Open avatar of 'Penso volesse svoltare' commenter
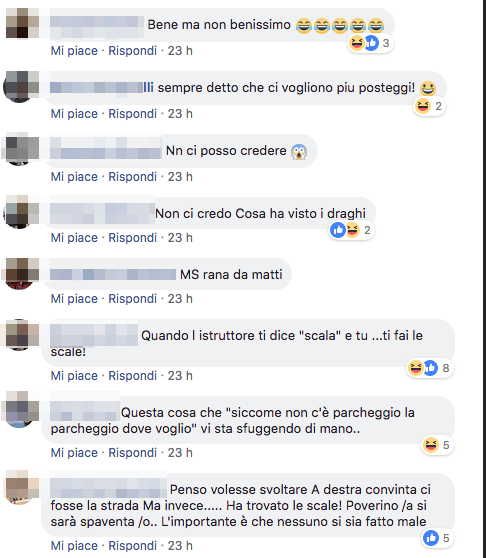Screen dimensions: 486x558 (x=21, y=487)
